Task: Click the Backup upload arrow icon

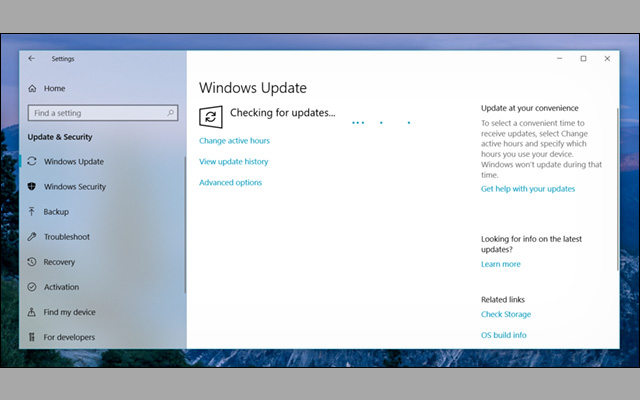Action: tap(33, 212)
